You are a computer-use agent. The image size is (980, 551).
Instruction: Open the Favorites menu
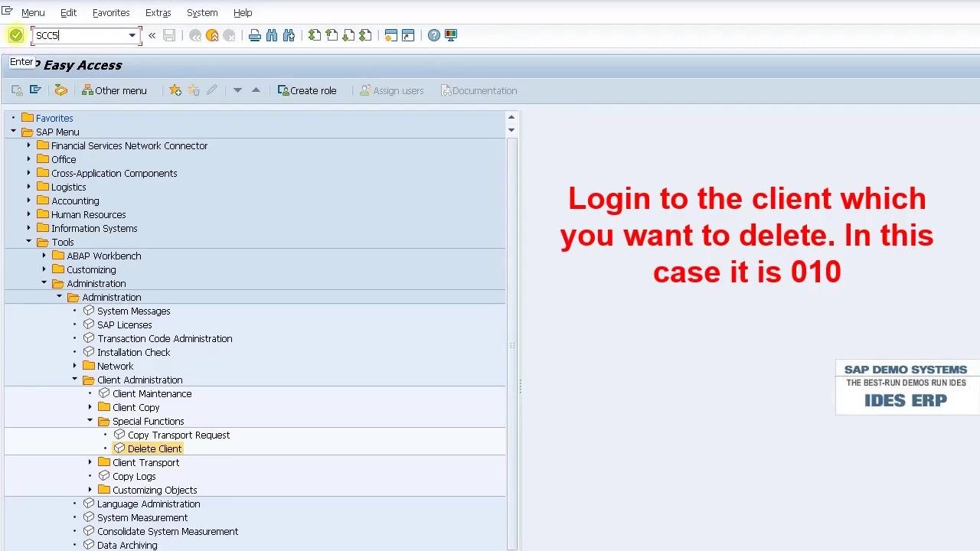(111, 13)
